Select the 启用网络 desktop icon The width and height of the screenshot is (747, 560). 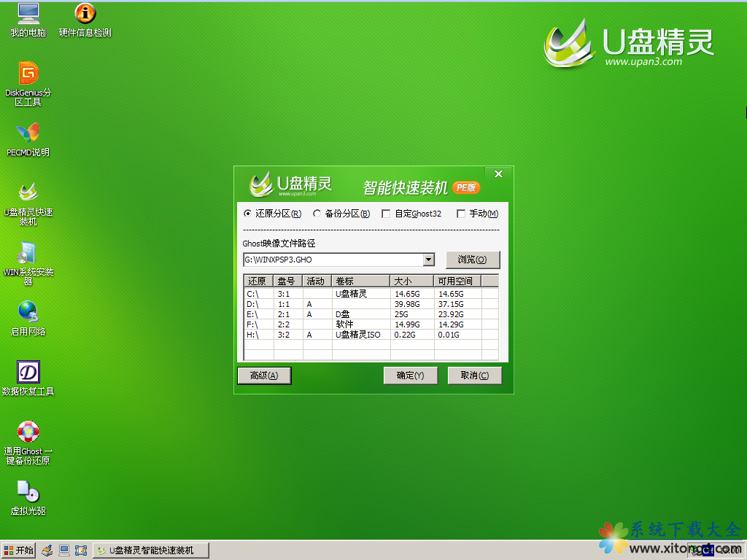tap(28, 319)
